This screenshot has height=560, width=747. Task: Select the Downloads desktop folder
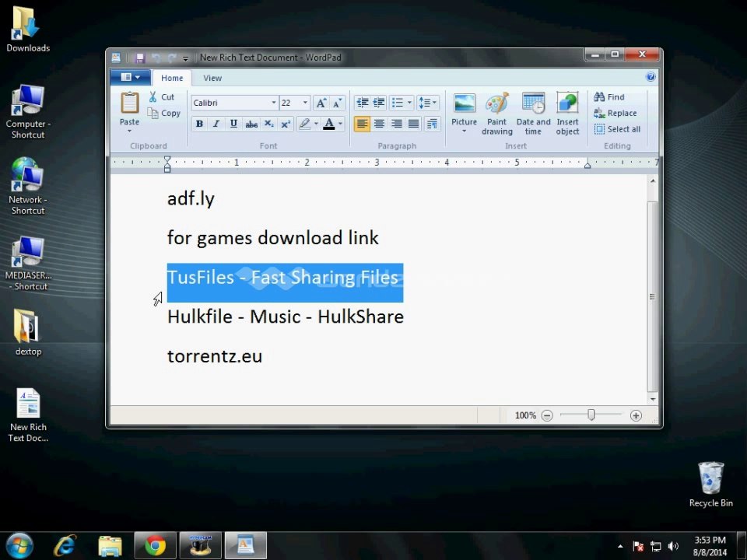click(x=28, y=29)
